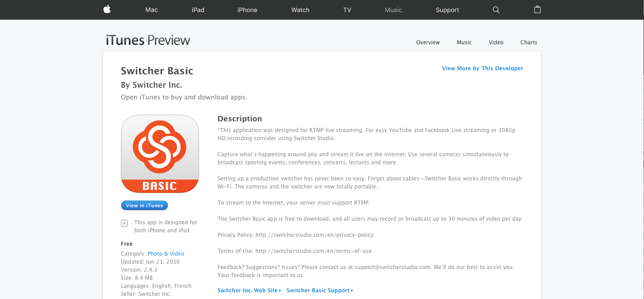Open the shopping bag icon

[x=537, y=9]
